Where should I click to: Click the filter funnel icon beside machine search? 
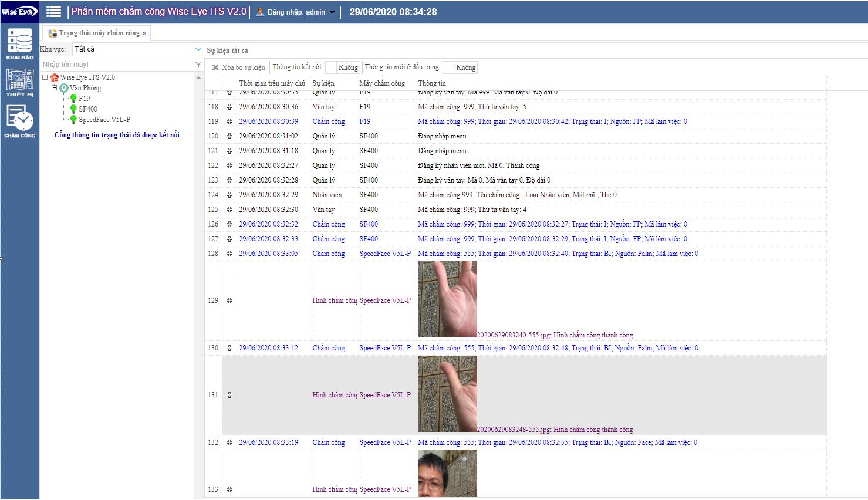pyautogui.click(x=198, y=65)
